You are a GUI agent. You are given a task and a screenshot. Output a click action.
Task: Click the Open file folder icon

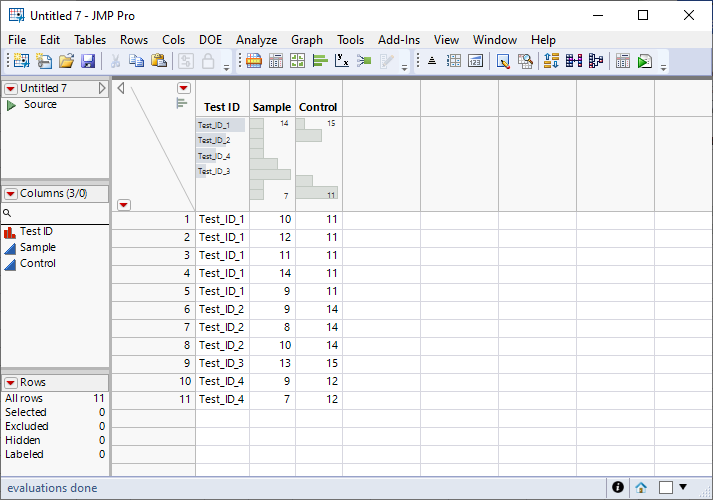pos(66,60)
